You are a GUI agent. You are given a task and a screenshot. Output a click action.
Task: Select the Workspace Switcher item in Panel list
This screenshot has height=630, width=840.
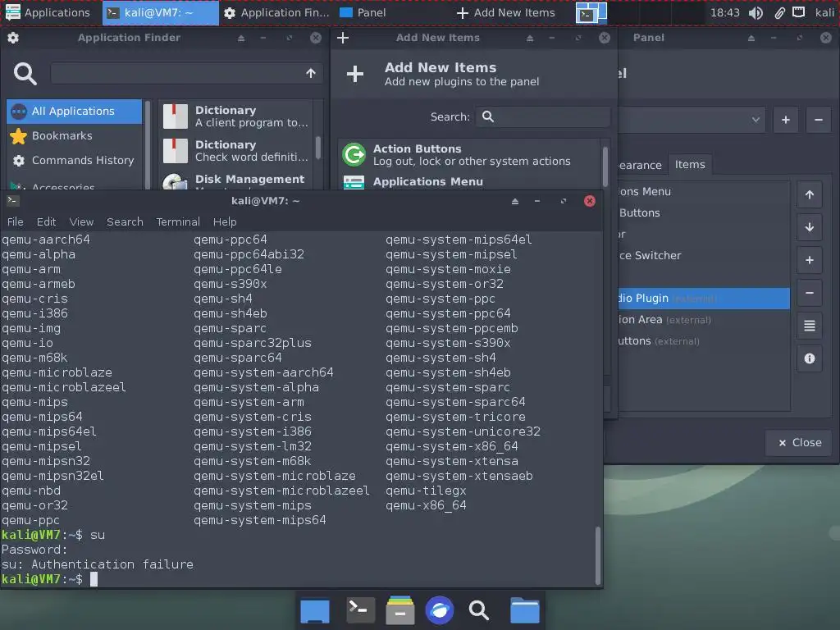[x=703, y=256]
